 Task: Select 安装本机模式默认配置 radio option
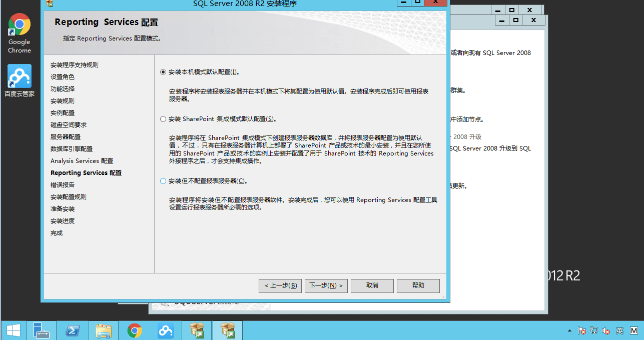(x=163, y=72)
